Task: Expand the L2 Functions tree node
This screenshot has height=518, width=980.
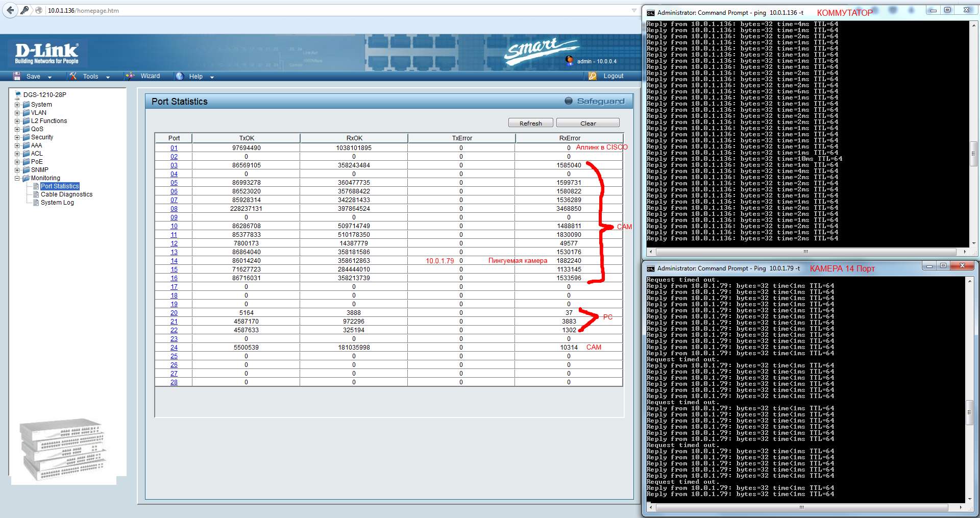Action: click(17, 121)
